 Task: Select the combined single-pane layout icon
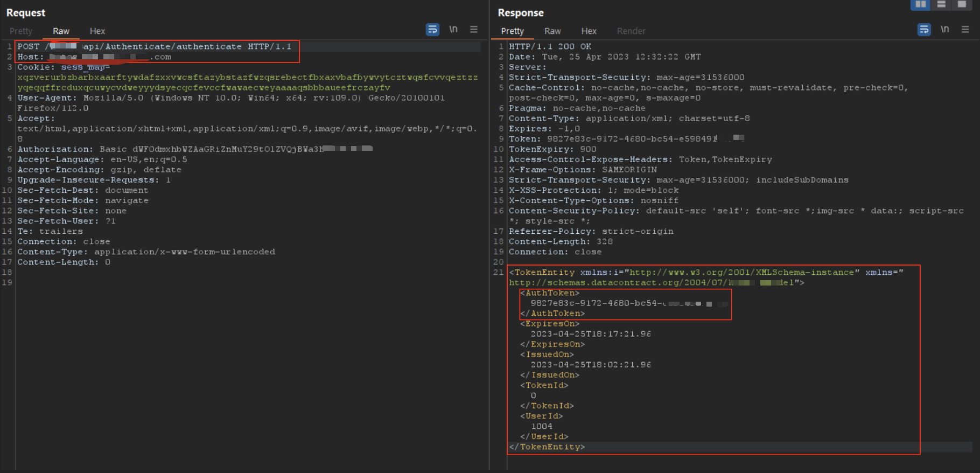[x=961, y=4]
